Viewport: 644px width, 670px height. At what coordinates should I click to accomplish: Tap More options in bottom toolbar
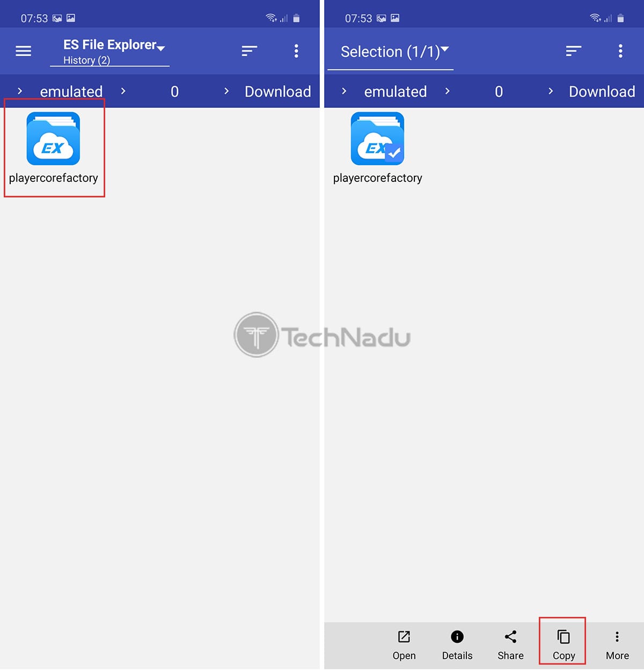[617, 644]
